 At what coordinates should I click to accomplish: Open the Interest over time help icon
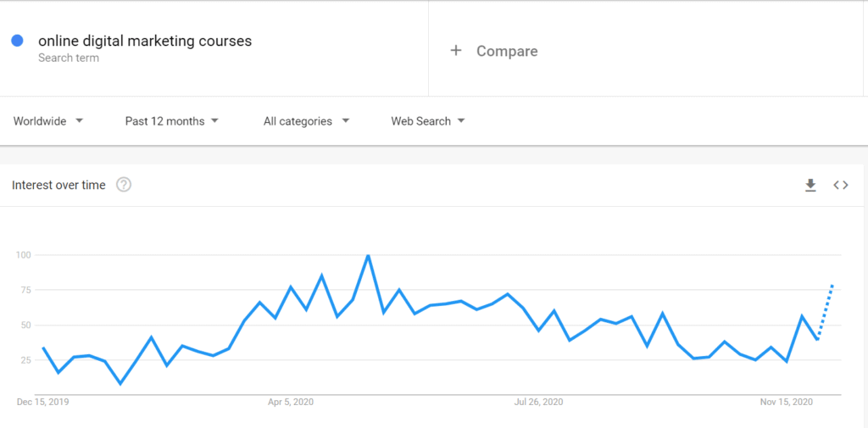pyautogui.click(x=124, y=185)
